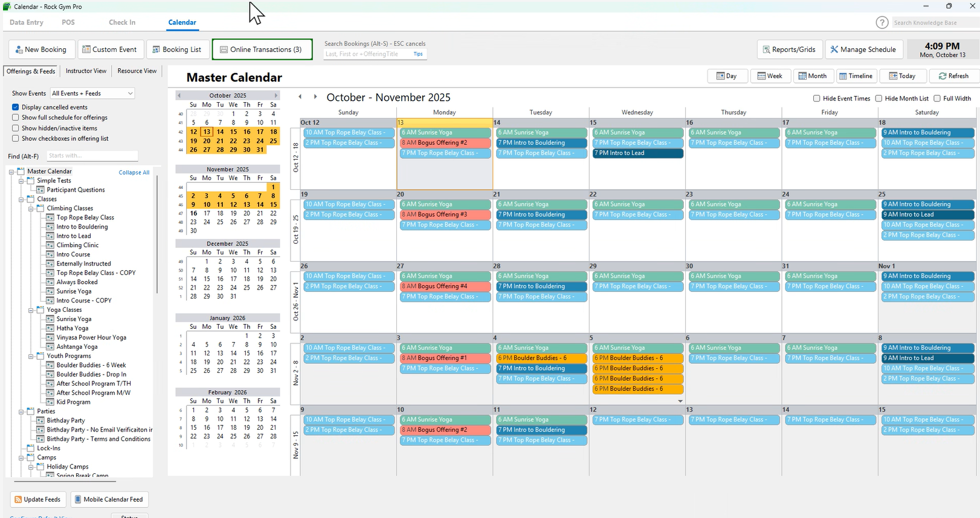Switch to Week view

(770, 76)
